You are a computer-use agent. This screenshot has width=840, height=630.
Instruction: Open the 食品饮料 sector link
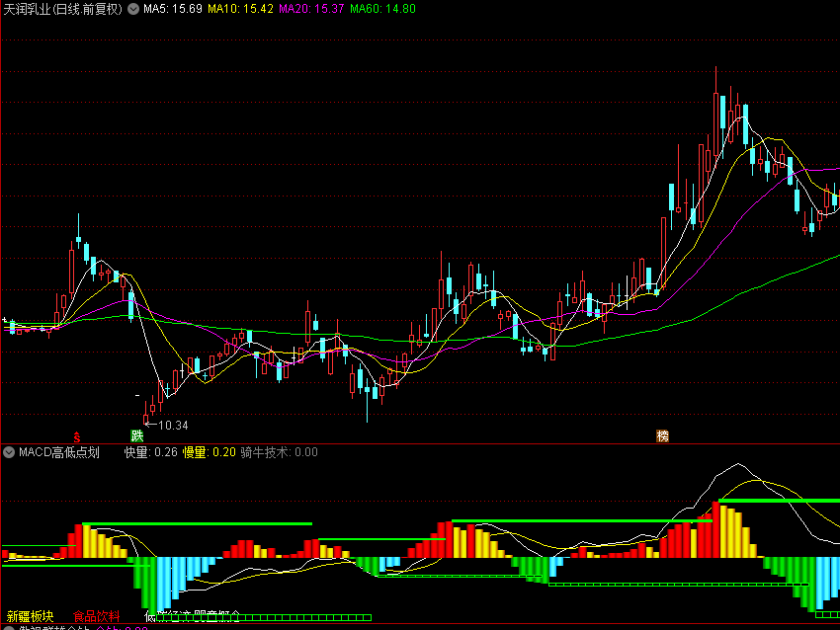[x=97, y=616]
